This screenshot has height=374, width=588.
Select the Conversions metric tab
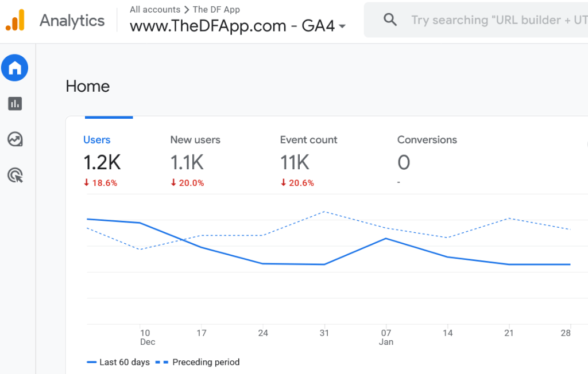pos(427,140)
